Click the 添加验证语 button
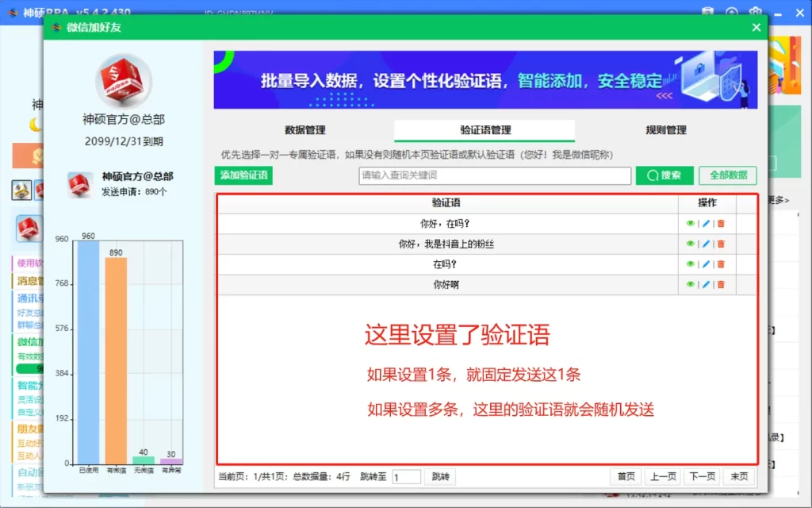Screen dimensions: 812x508 (x=243, y=175)
